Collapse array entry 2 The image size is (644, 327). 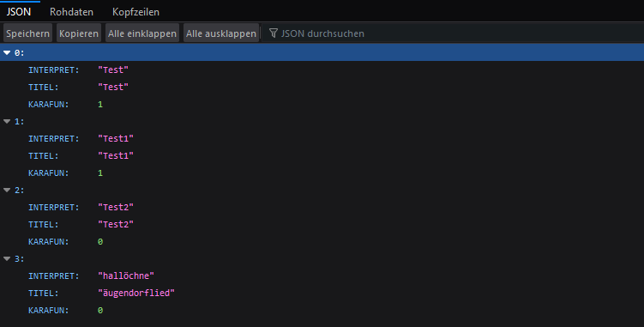pos(7,190)
